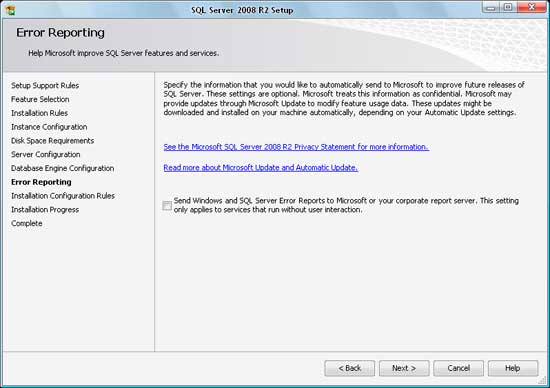Select Setup Support Rules step
Image resolution: width=550 pixels, height=388 pixels.
coord(45,86)
